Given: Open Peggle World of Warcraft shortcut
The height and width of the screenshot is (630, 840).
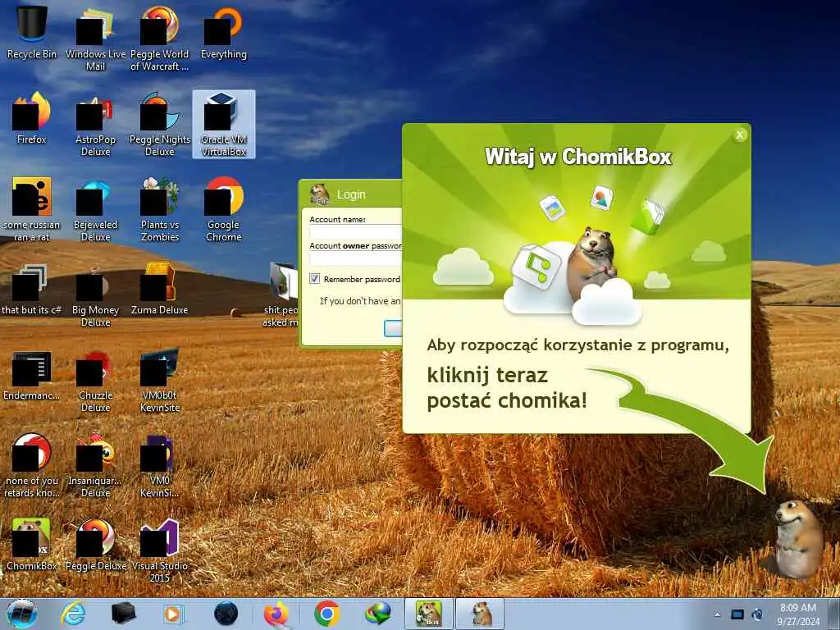Looking at the screenshot, I should 160,38.
